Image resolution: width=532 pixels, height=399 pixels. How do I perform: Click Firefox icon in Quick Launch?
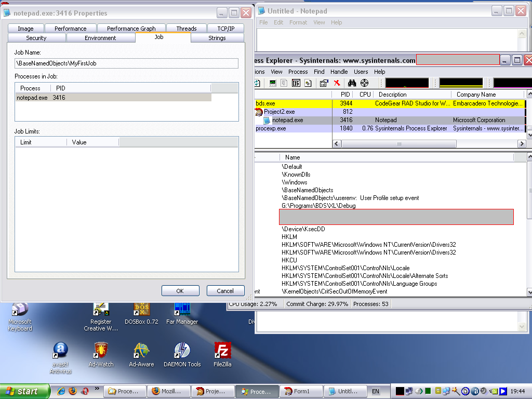point(73,391)
